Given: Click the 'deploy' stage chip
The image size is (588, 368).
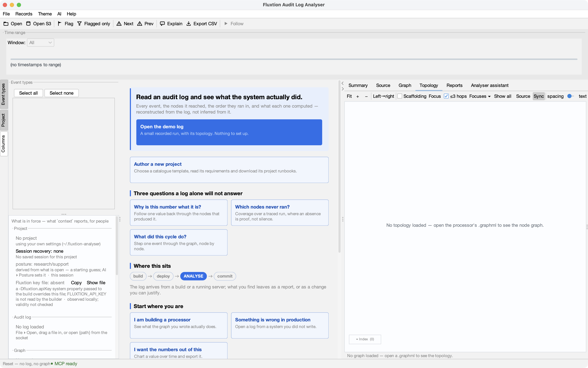Looking at the screenshot, I should coord(163,276).
